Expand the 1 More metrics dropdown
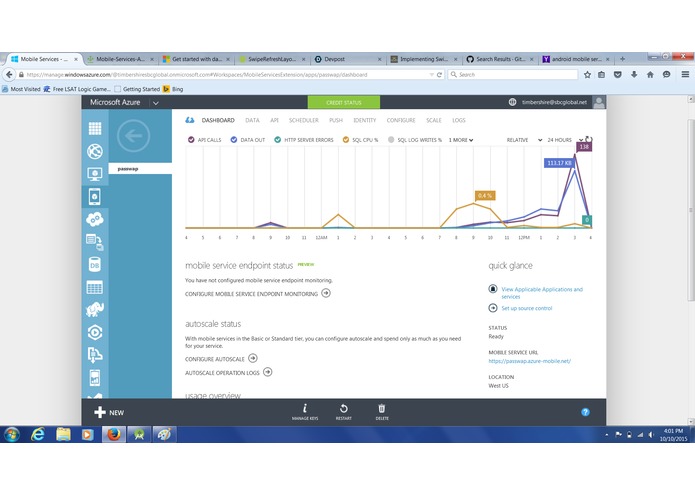This screenshot has width=695, height=494. tap(461, 140)
